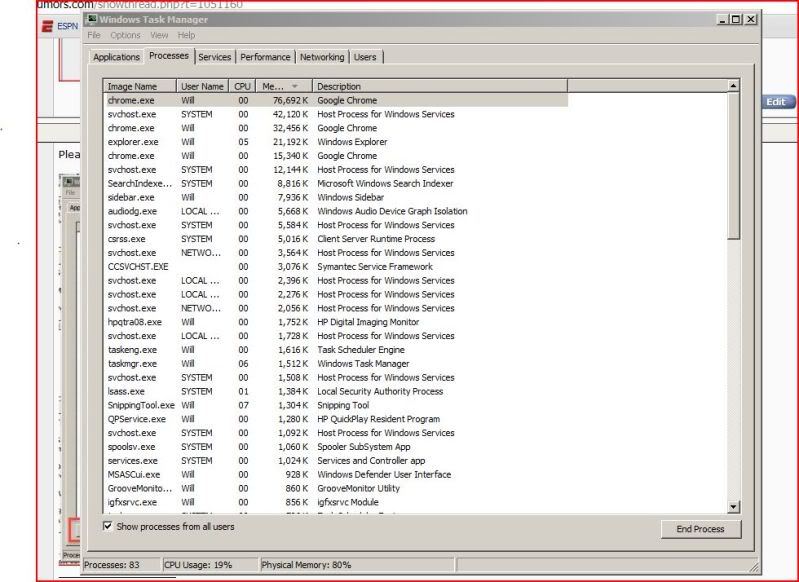The height and width of the screenshot is (582, 799).
Task: Click the Physical Memory: 80% status entry
Action: (357, 565)
